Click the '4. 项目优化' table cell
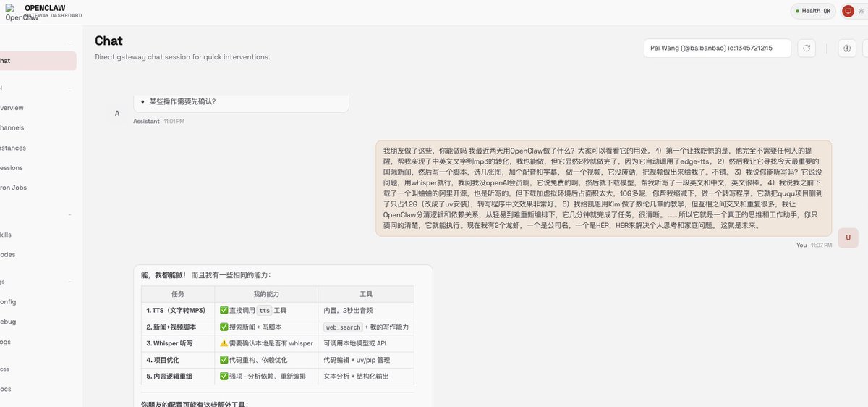Viewport: 868px width, 407px height. tap(177, 360)
